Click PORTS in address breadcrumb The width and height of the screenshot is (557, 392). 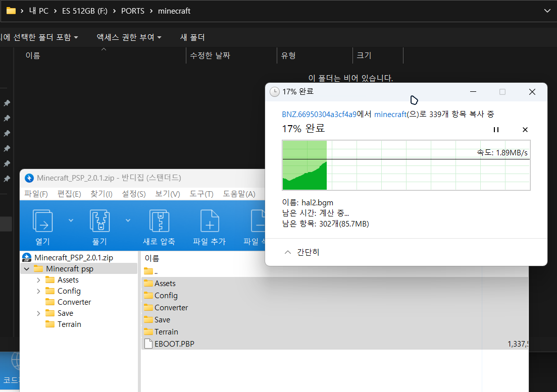(133, 11)
